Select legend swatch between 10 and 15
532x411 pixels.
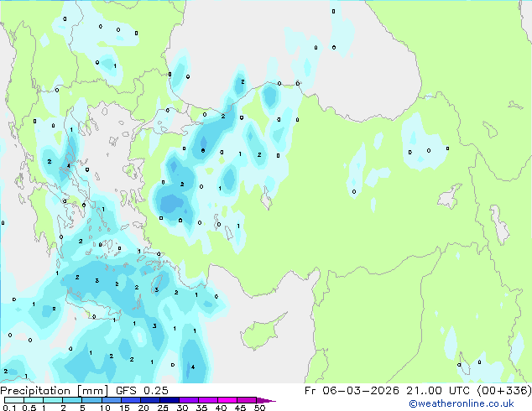point(112,400)
